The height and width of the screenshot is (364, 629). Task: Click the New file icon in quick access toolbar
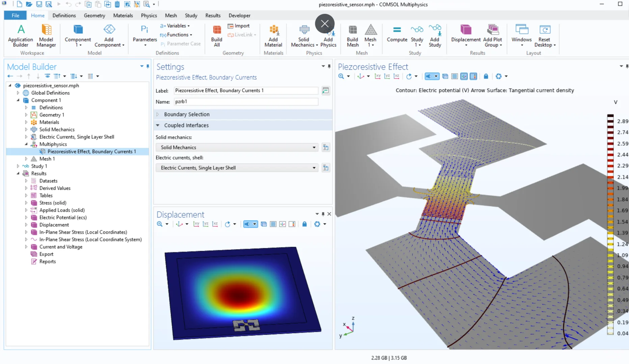pos(20,4)
